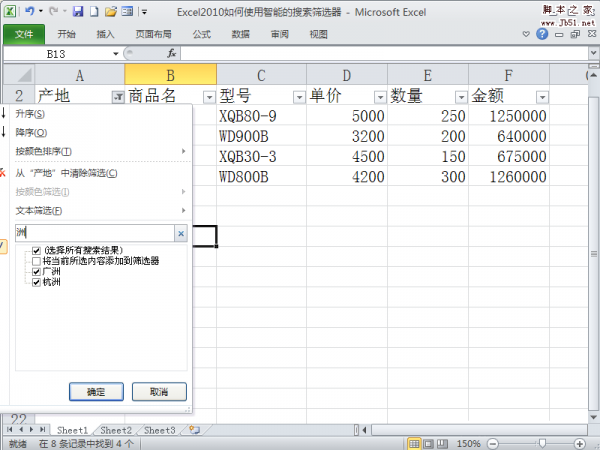Viewport: 600px width, 450px height.
Task: Switch to the 公式 ribbon tab
Action: coord(202,34)
